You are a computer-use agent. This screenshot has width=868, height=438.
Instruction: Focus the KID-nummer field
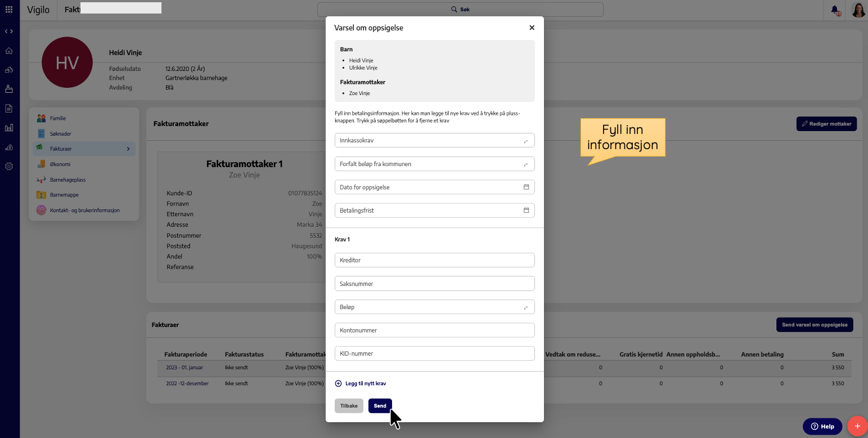click(x=434, y=354)
